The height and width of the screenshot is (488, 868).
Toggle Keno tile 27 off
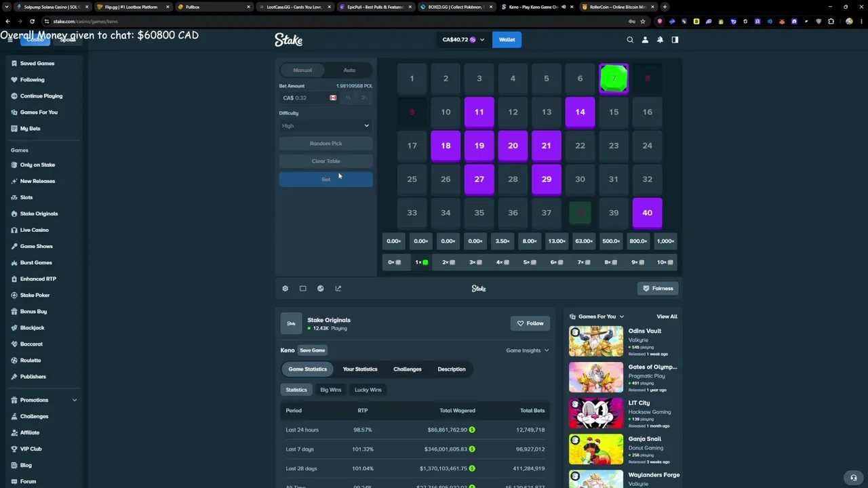pyautogui.click(x=479, y=179)
